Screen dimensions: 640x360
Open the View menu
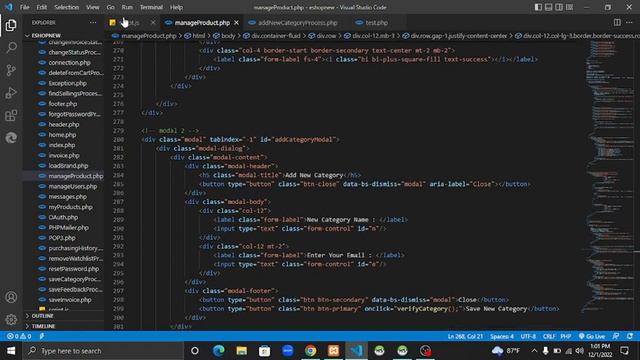tap(93, 7)
